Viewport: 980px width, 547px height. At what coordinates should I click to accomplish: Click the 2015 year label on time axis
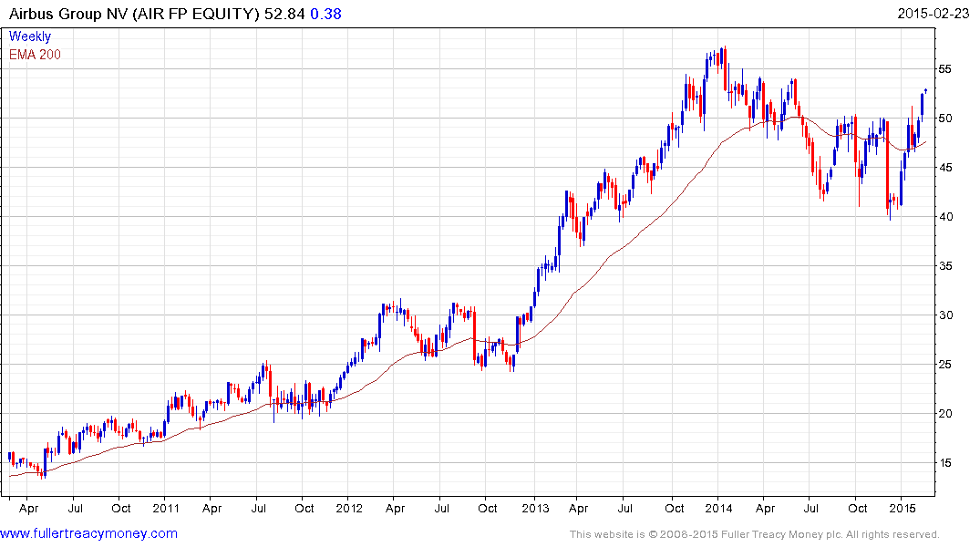[902, 508]
